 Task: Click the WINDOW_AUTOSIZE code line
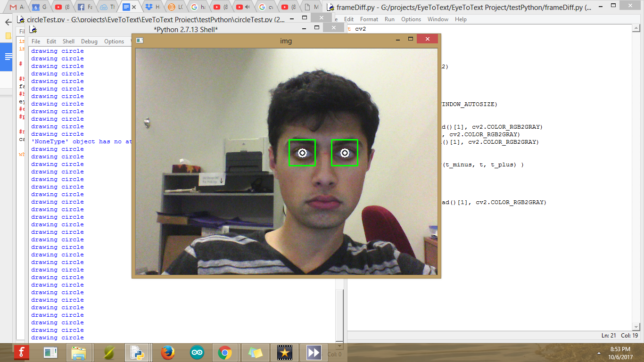pos(469,104)
